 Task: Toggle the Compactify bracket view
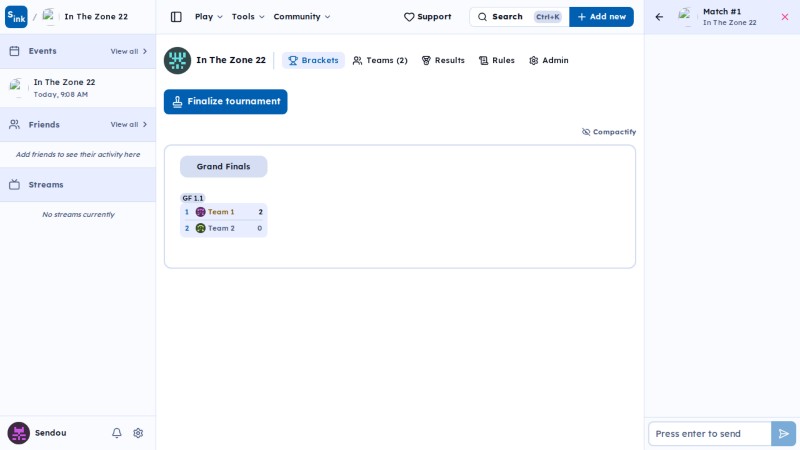click(609, 132)
